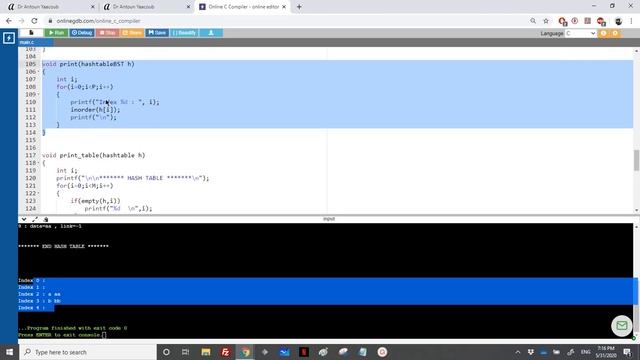
Task: Click the Chrome taskbar icon
Action: tap(245, 352)
